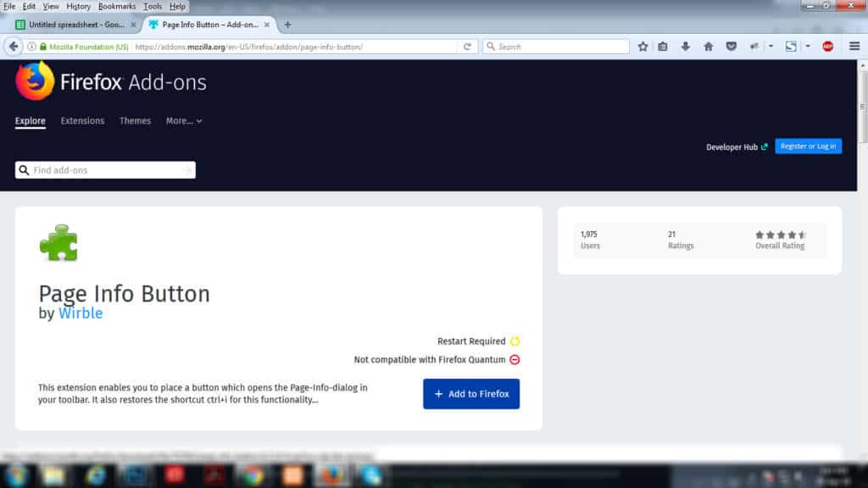
Task: Open dropdown arrow just right of Pocket's neighbor icon
Action: coord(771,47)
